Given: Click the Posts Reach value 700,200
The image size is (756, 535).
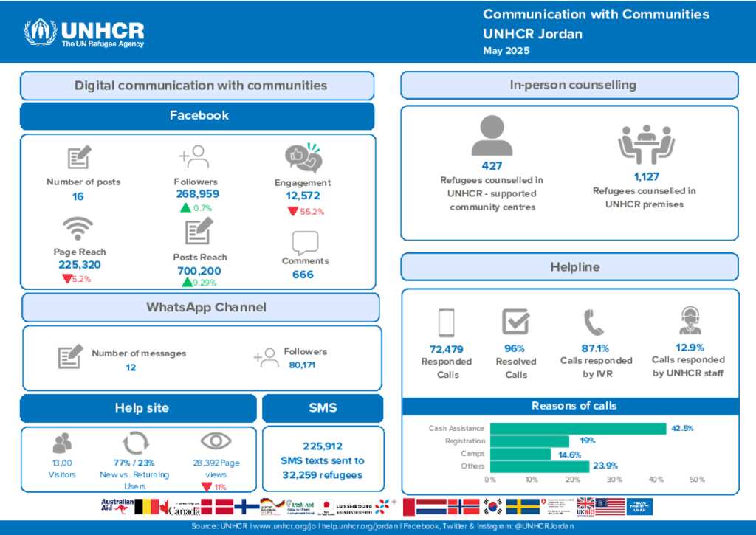Looking at the screenshot, I should (x=199, y=271).
